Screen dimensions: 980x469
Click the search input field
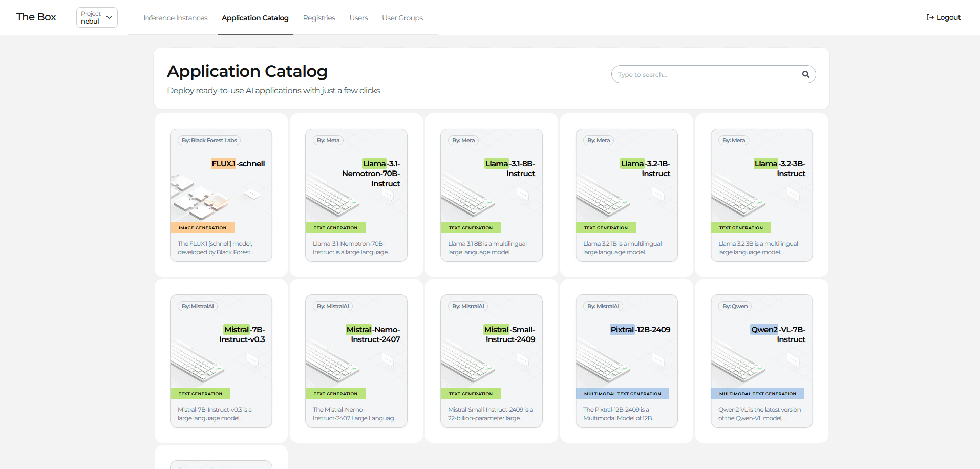coord(701,74)
